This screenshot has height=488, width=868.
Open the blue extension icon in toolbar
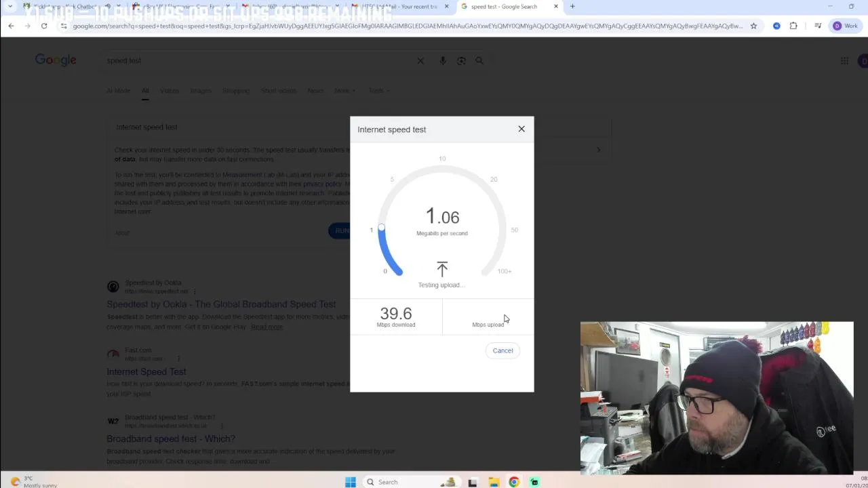coord(776,26)
